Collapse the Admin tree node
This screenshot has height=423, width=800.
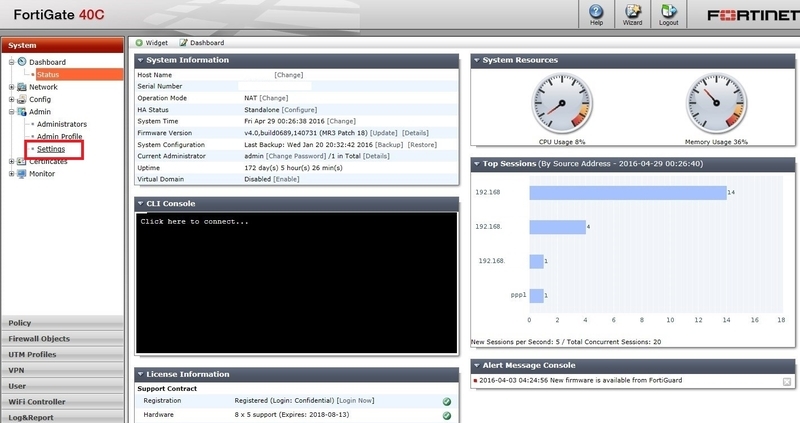tap(11, 112)
